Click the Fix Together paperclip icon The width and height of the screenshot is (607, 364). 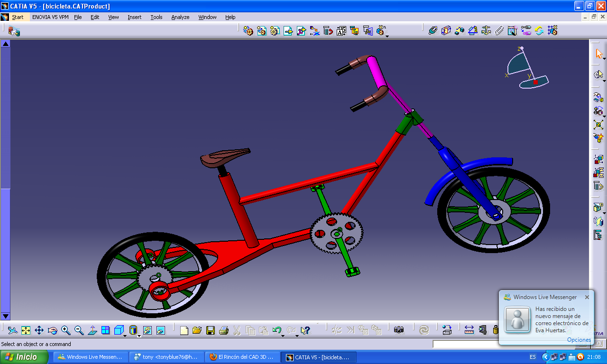coord(499,31)
